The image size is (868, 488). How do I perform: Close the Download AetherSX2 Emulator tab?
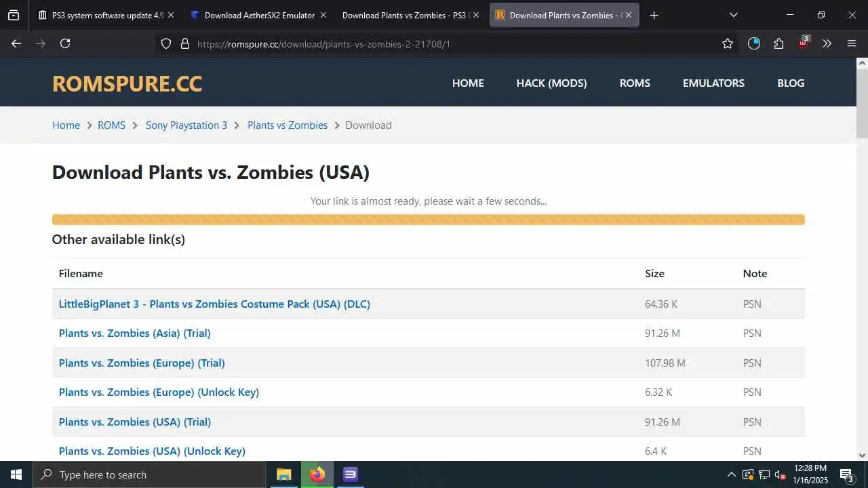click(x=323, y=15)
